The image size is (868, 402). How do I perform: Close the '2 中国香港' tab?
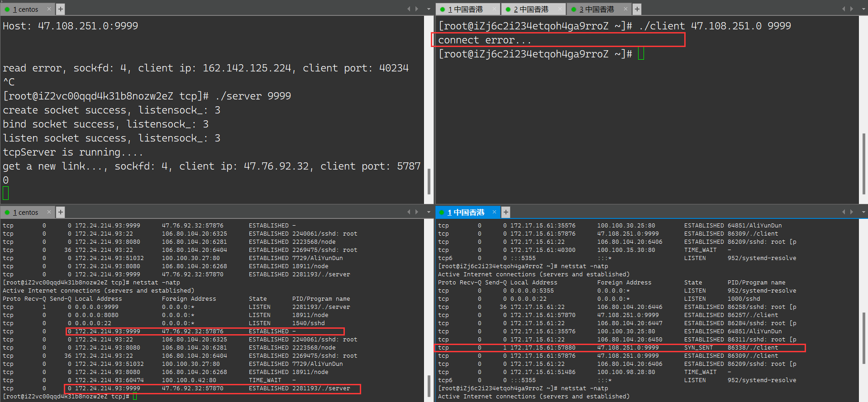(x=560, y=9)
